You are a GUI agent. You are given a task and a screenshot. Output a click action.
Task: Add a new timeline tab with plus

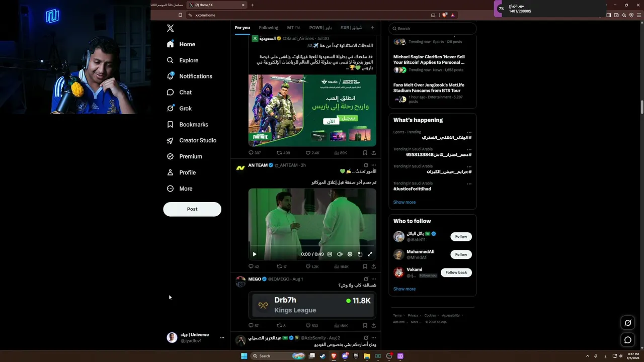tap(372, 28)
